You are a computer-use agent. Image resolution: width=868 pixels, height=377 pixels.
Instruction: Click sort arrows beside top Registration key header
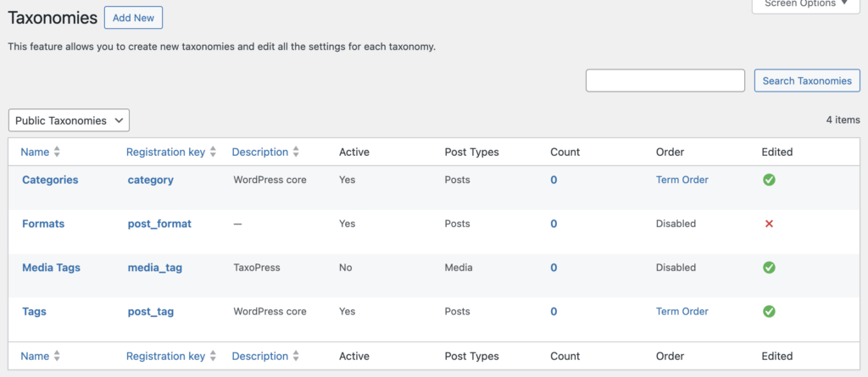tap(213, 152)
